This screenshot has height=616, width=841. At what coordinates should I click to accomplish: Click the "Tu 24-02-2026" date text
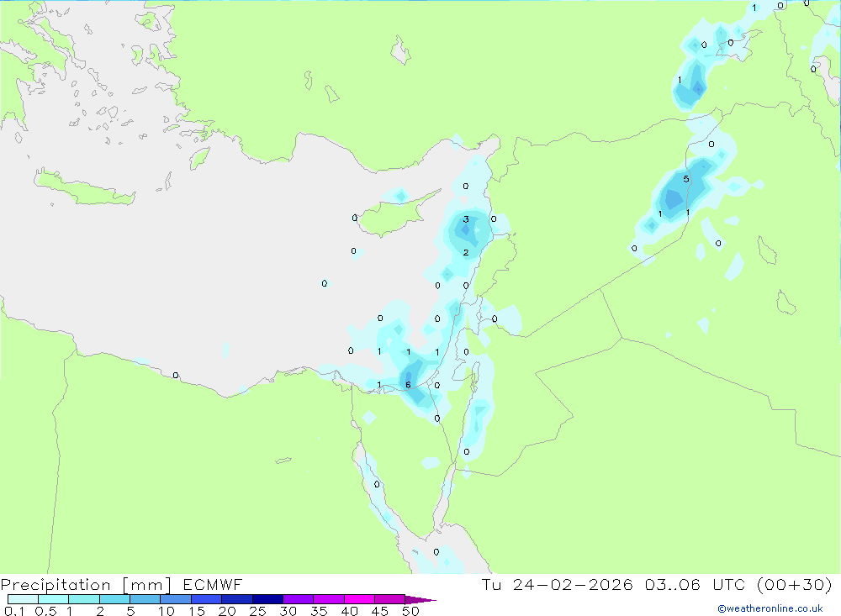click(558, 584)
